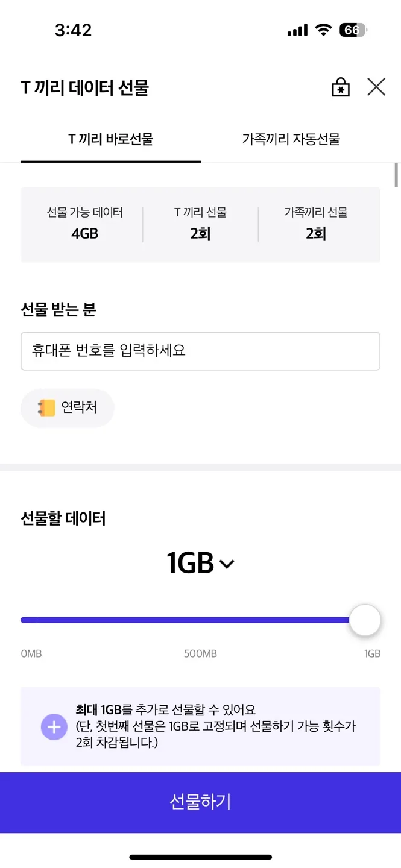Tap the gift box lock icon
This screenshot has width=401, height=868.
pos(341,87)
